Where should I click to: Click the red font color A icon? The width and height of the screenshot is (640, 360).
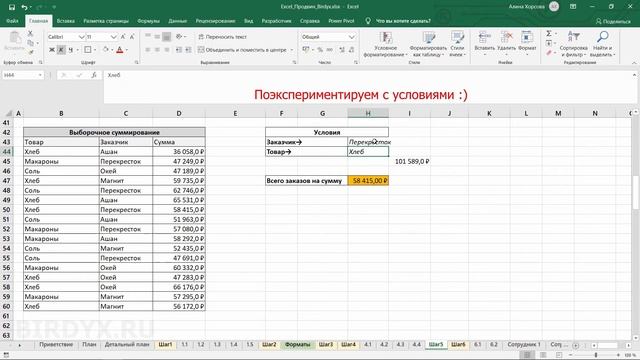[120, 50]
